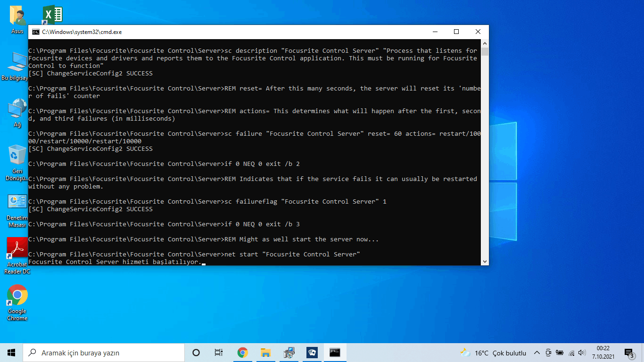Select the Google Chrome desktop shortcut

(x=17, y=303)
